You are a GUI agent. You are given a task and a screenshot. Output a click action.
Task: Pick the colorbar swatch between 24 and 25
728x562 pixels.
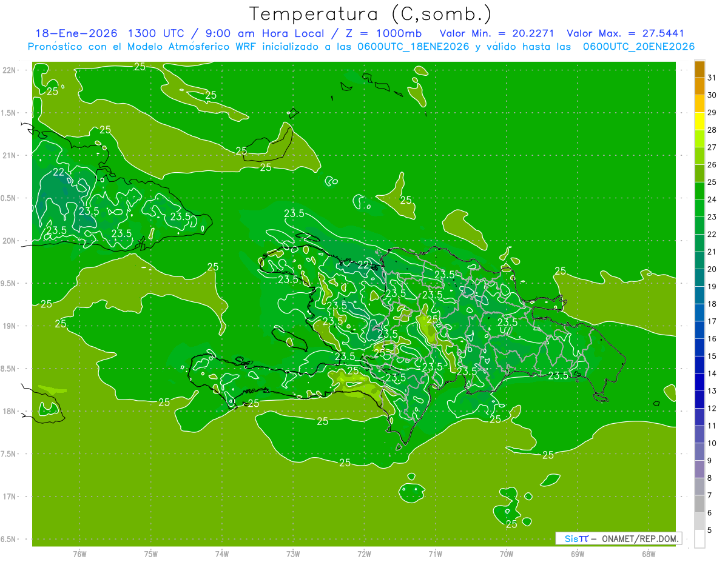(x=699, y=191)
